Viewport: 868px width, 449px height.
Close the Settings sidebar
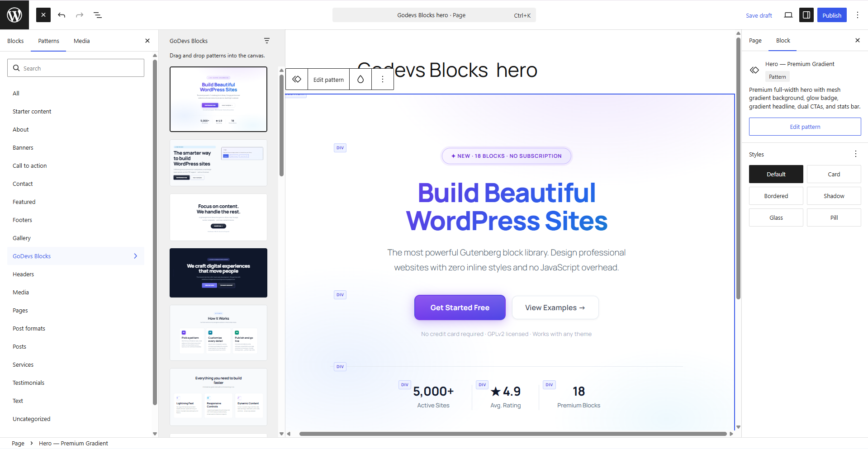point(858,41)
